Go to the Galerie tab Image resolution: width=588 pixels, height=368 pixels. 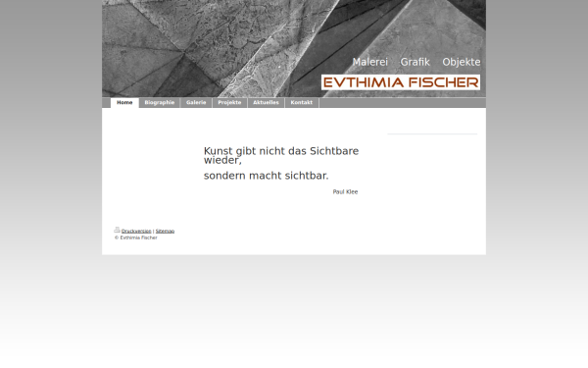[196, 102]
